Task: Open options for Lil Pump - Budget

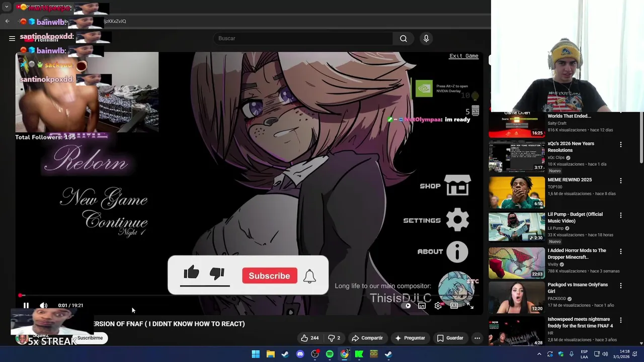Action: click(620, 215)
